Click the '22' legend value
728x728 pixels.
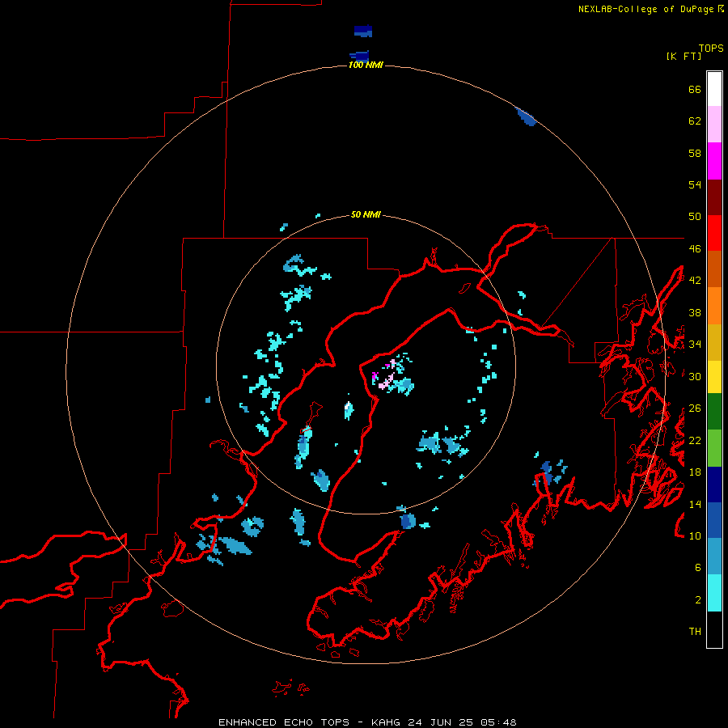point(695,440)
